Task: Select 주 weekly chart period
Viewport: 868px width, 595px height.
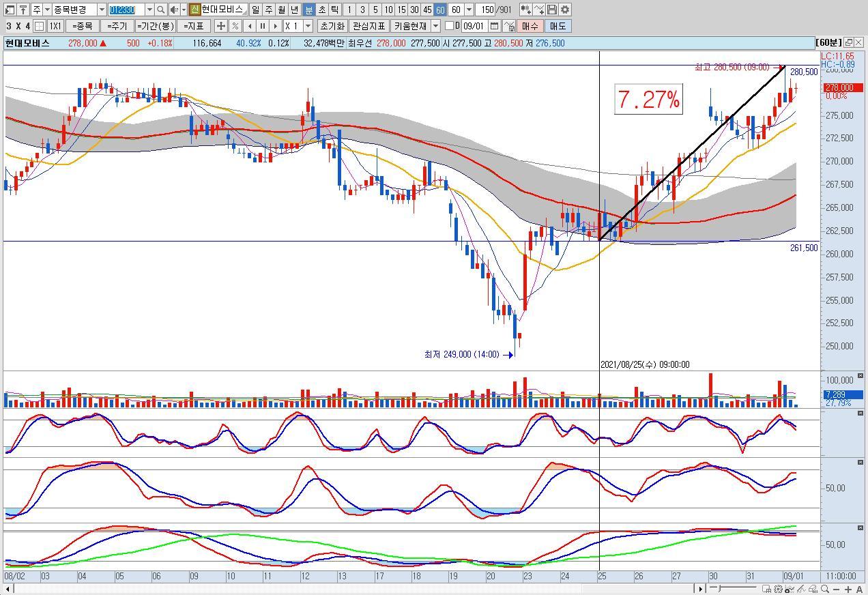Action: (268, 10)
